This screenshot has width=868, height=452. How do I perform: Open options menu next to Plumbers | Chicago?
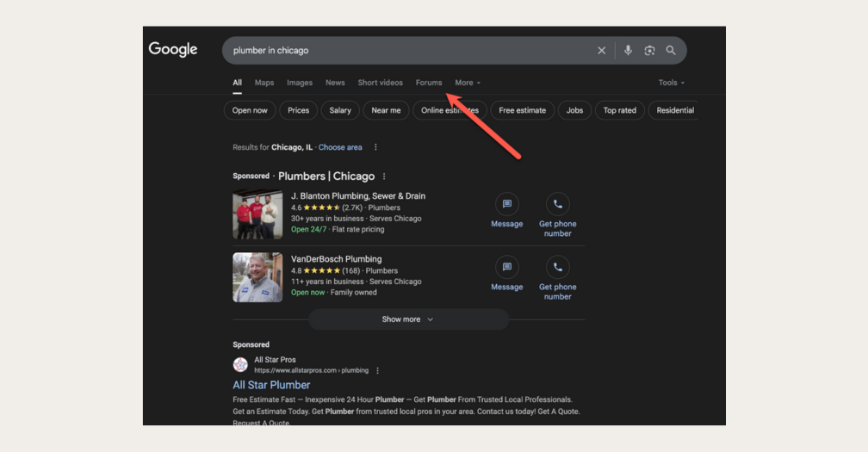[x=384, y=176]
